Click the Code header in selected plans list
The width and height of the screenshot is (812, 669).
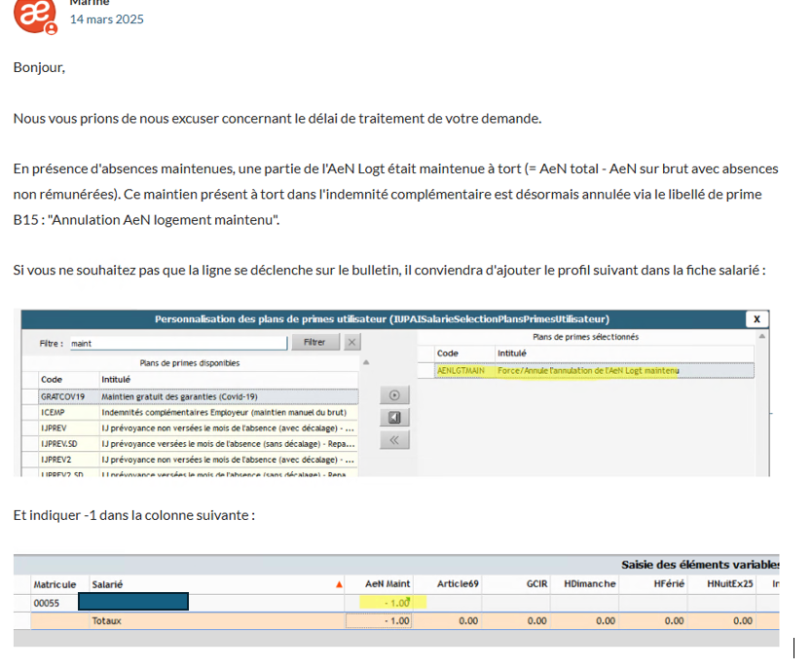click(x=448, y=353)
